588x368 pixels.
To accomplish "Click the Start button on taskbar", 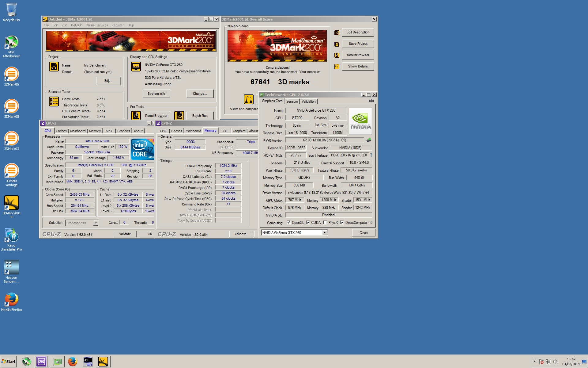I will pos(8,362).
